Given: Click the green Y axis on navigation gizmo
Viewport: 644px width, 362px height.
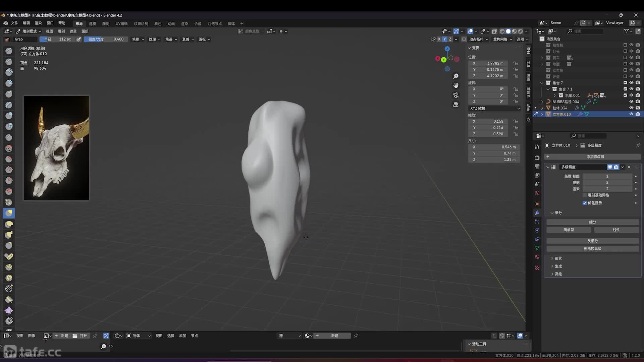Looking at the screenshot, I should click(444, 60).
